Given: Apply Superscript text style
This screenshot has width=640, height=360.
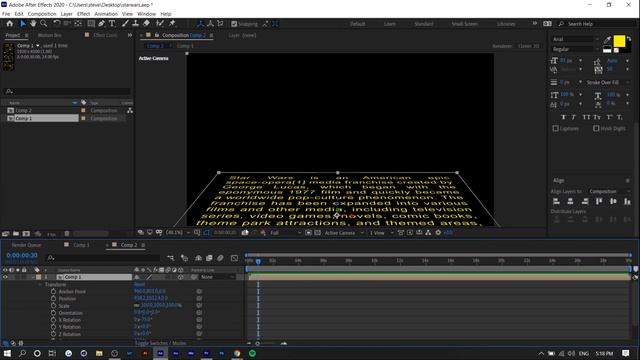Looking at the screenshot, I should pyautogui.click(x=609, y=117).
